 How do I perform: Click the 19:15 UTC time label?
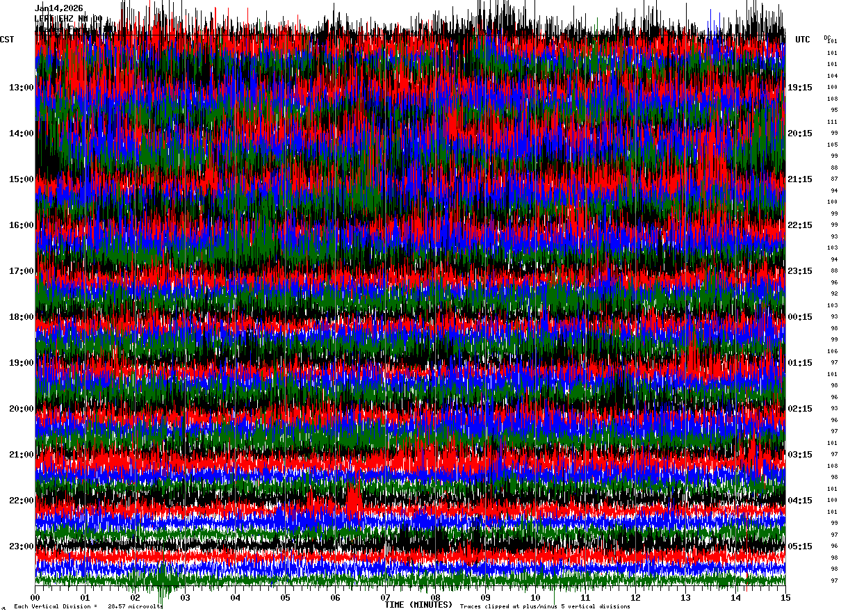click(x=800, y=88)
